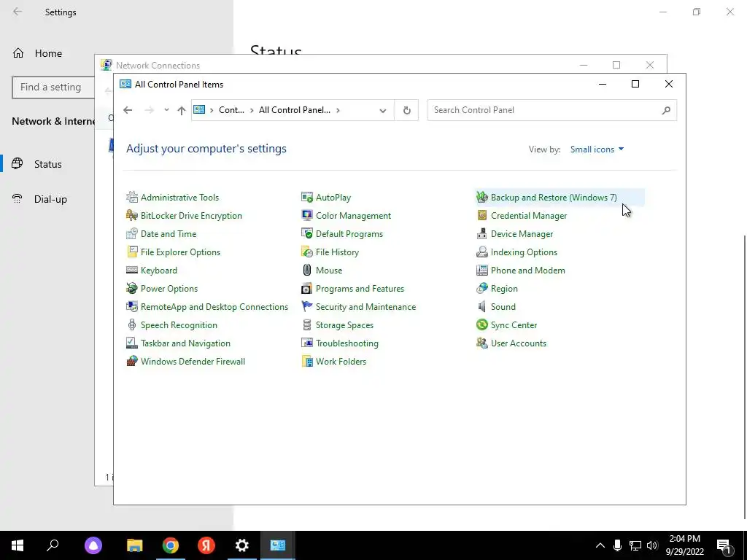Open the Programs and Features icon
The image size is (747, 560).
pyautogui.click(x=307, y=289)
